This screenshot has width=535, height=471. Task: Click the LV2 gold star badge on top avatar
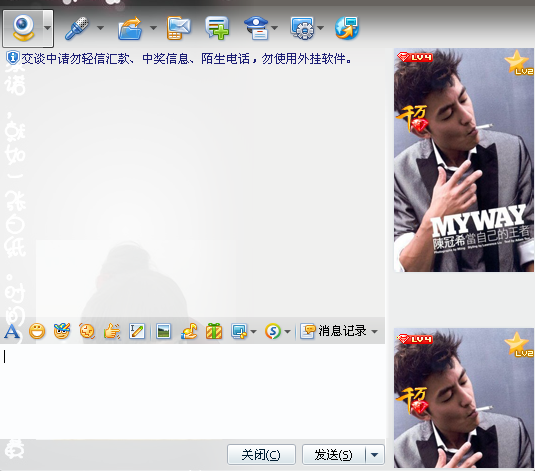point(518,63)
